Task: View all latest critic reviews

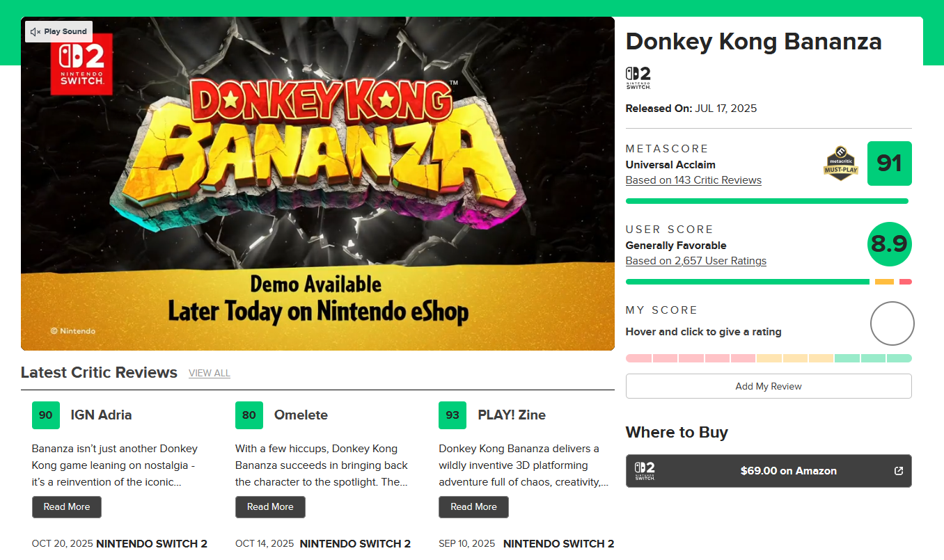Action: 209,374
